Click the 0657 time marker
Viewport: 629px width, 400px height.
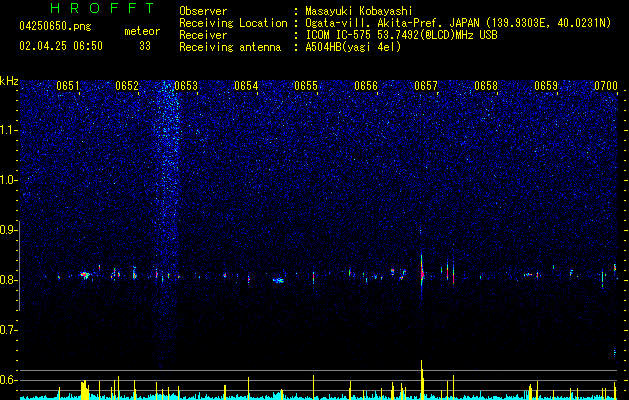point(426,86)
